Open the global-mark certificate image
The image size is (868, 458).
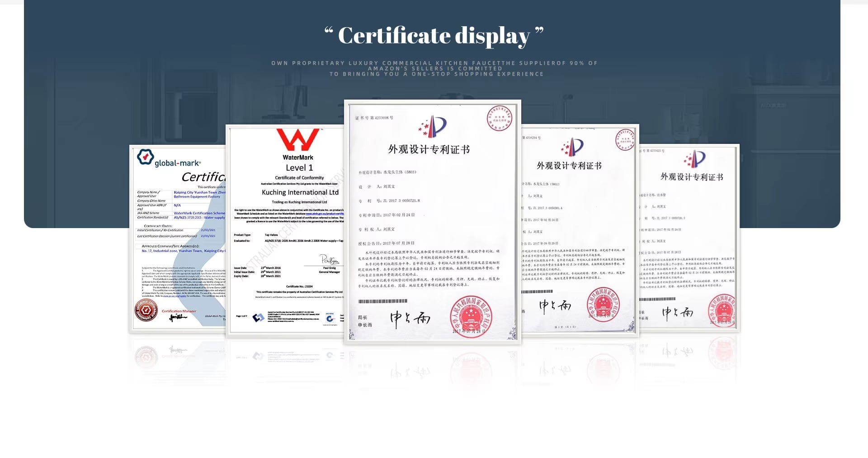point(177,239)
